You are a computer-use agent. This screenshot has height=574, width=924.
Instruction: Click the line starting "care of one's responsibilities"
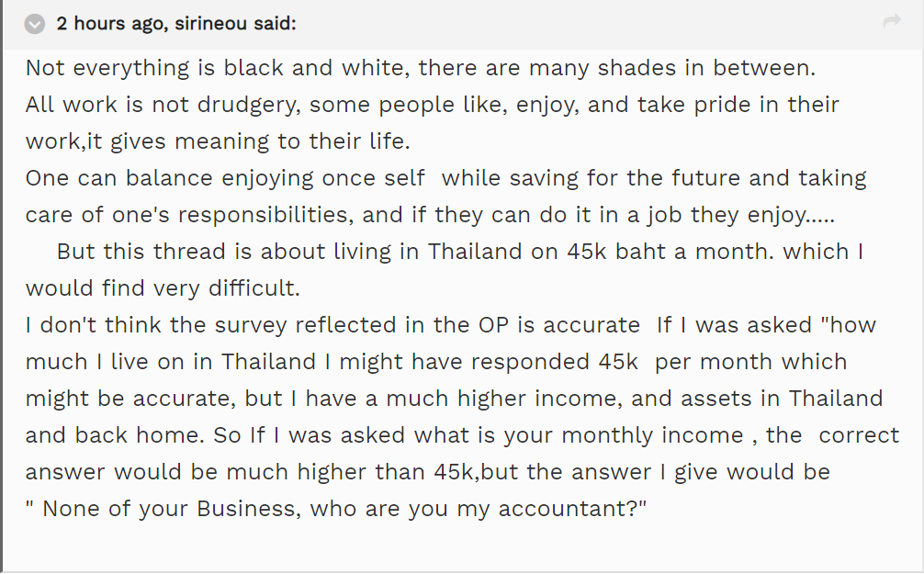coord(430,215)
